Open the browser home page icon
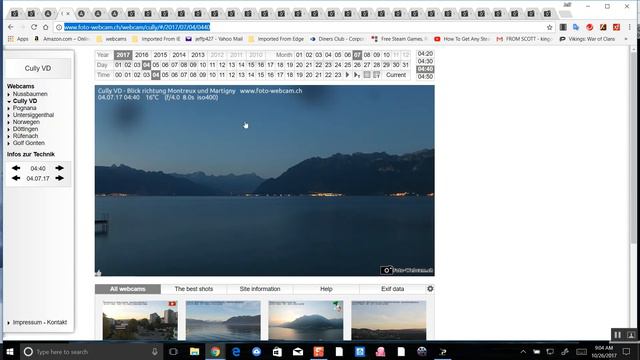Screen dimensions: 640x360 [x=46, y=27]
